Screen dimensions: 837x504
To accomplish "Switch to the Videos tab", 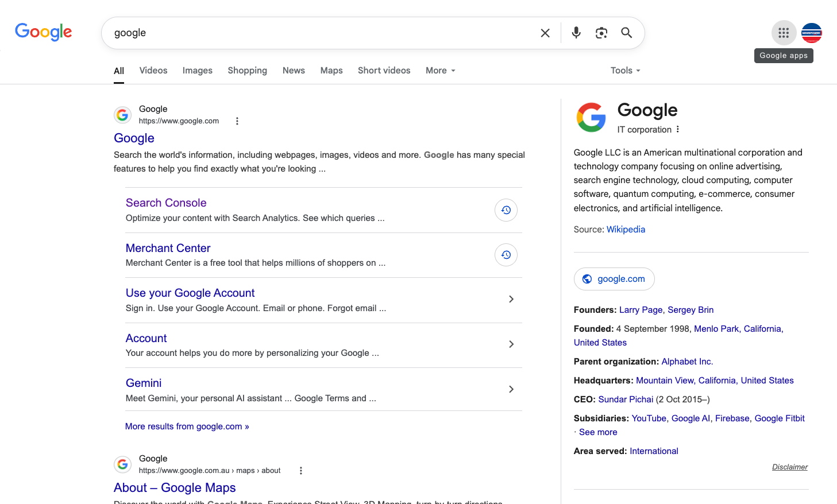I will point(153,71).
